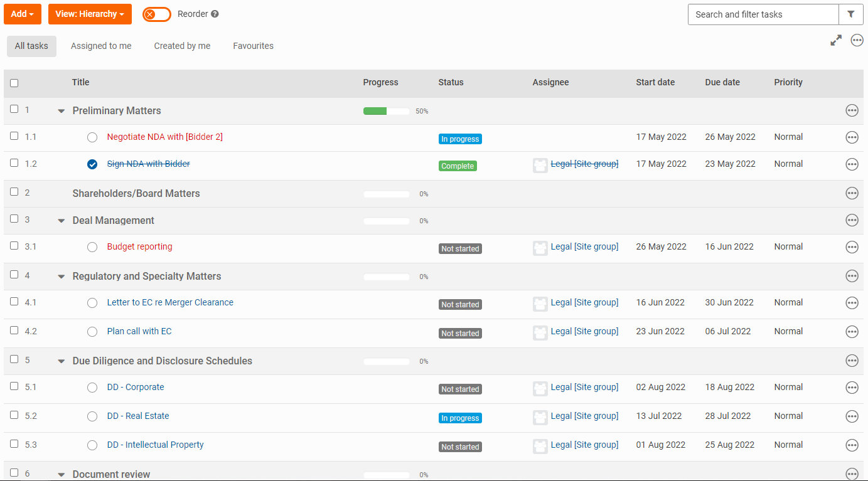
Task: Open more actions for DD - Intellectual Property
Action: click(x=852, y=445)
